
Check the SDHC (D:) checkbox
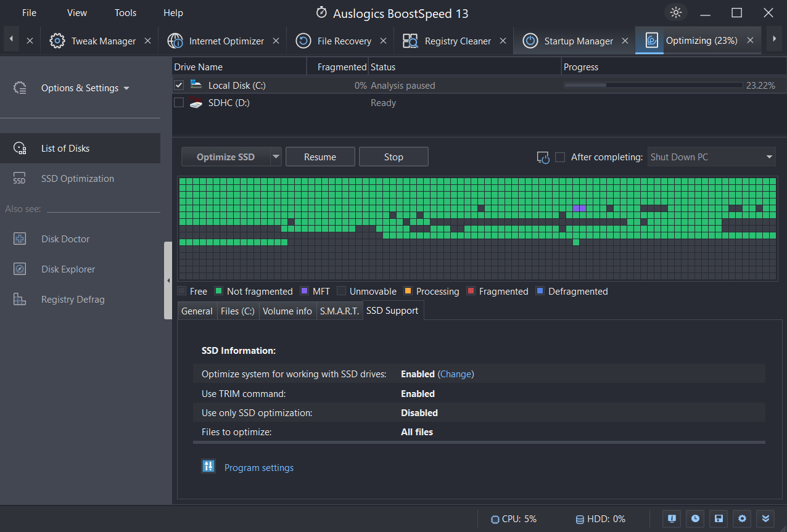[x=179, y=102]
